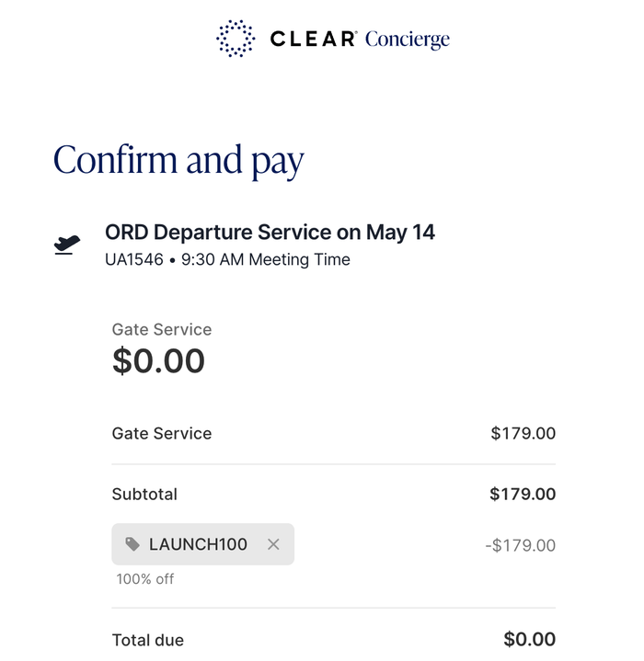This screenshot has width=644, height=661.
Task: Click ORD Departure Service on May 14
Action: 270,233
